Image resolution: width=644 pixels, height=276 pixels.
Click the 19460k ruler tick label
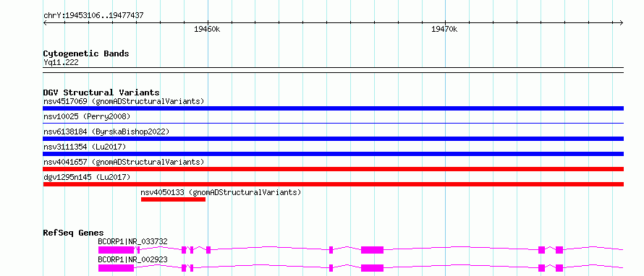pos(208,30)
